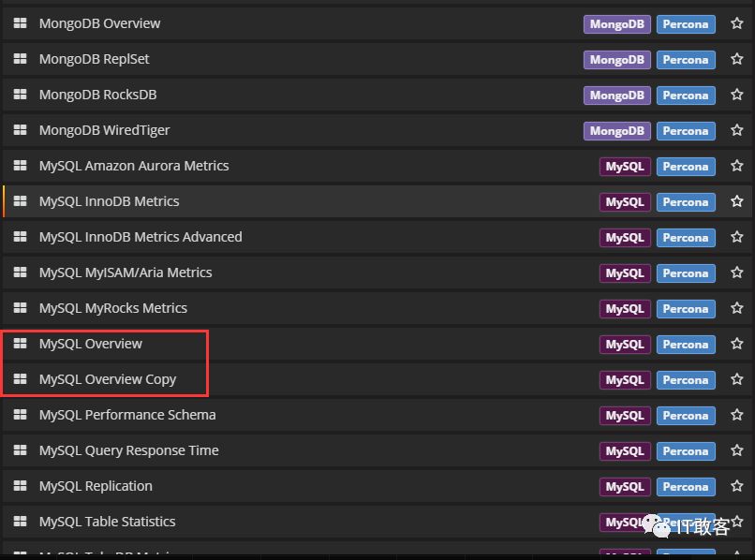Star the MongoDB WiredTiger dashboard
This screenshot has width=755, height=560.
tap(736, 130)
